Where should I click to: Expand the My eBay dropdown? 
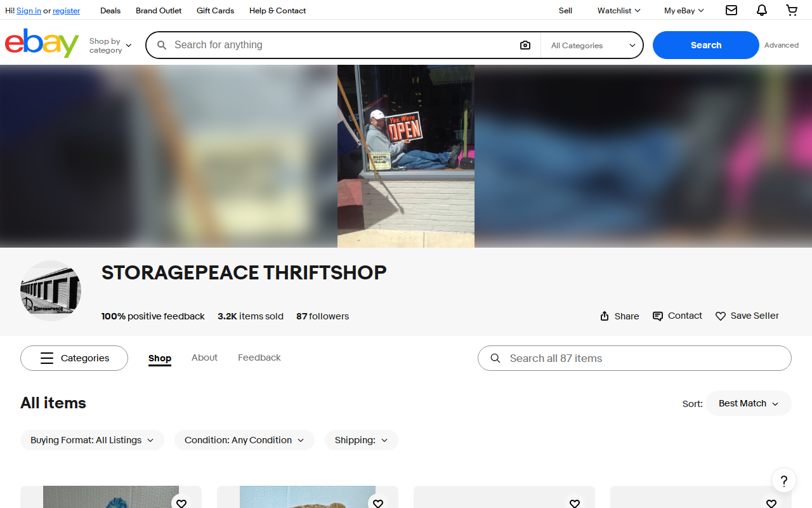pos(684,10)
